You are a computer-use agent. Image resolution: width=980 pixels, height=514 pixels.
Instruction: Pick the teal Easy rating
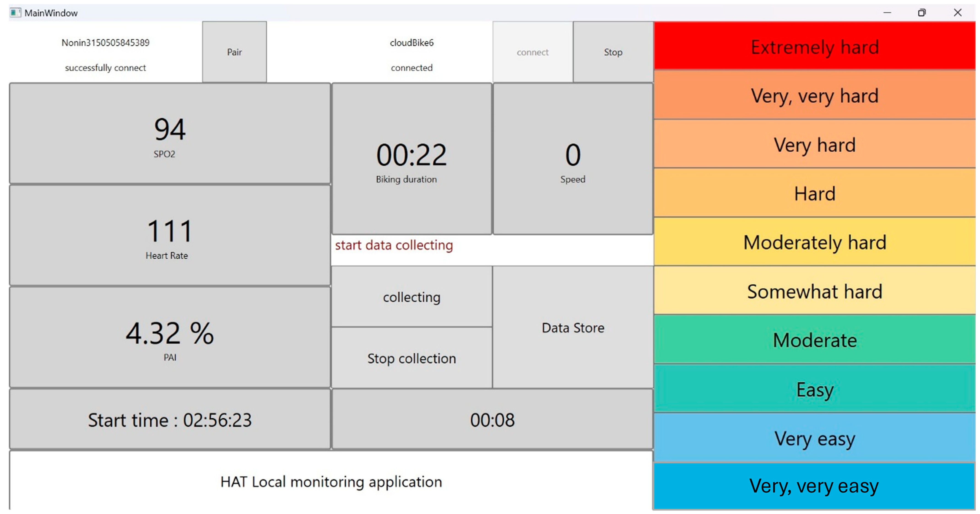[x=814, y=389]
